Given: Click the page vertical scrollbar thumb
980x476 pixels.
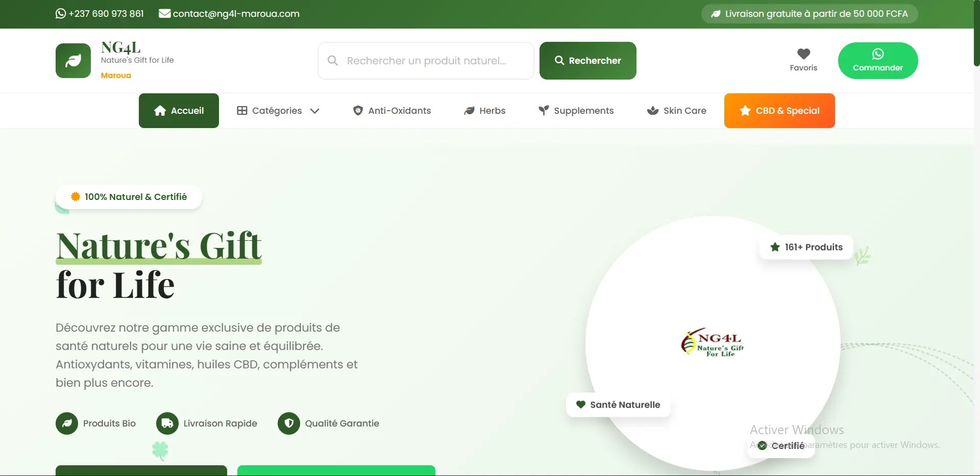Looking at the screenshot, I should point(976,33).
